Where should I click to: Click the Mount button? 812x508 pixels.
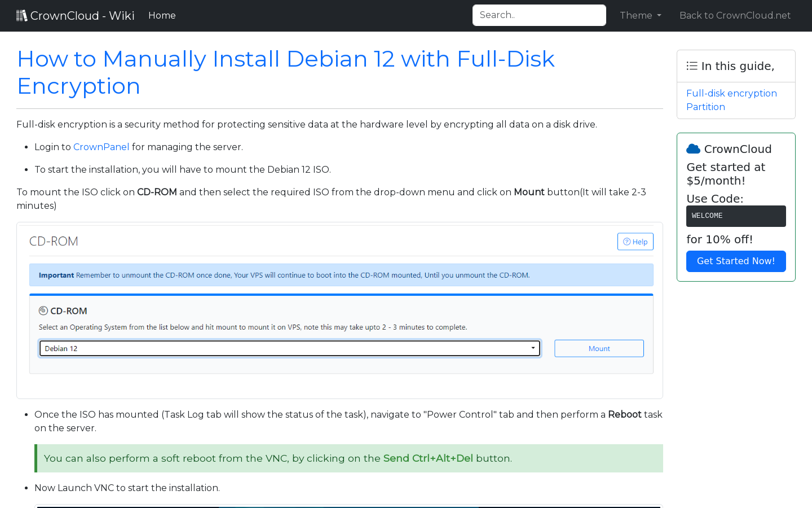tap(599, 348)
